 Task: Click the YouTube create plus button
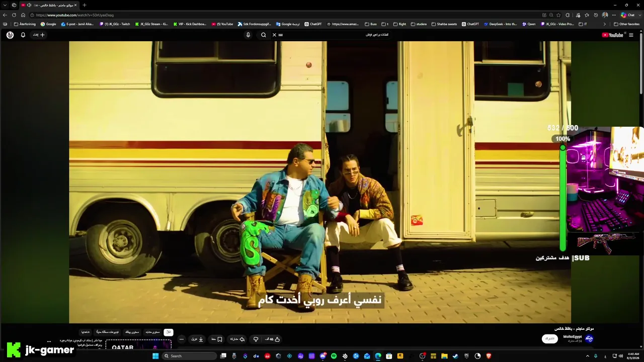click(39, 35)
